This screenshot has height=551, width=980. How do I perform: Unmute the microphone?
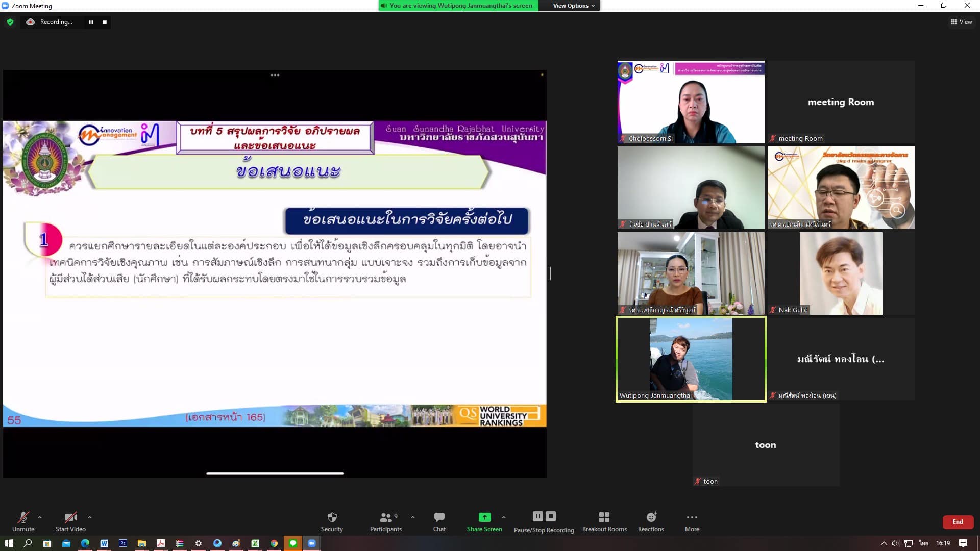[23, 517]
